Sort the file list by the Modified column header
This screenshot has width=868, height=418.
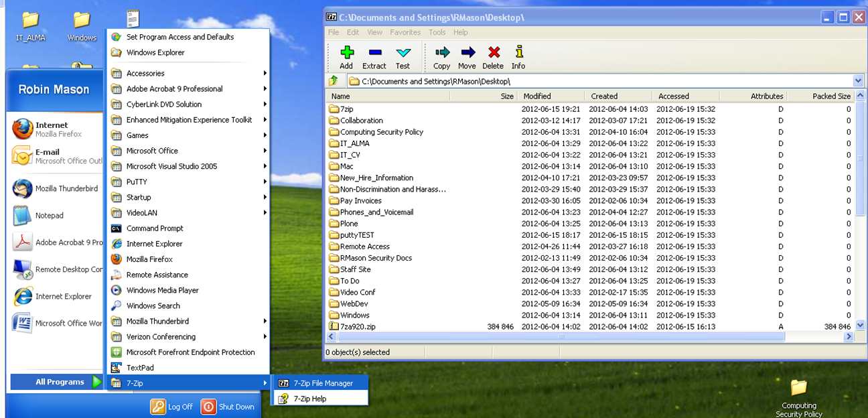(537, 96)
